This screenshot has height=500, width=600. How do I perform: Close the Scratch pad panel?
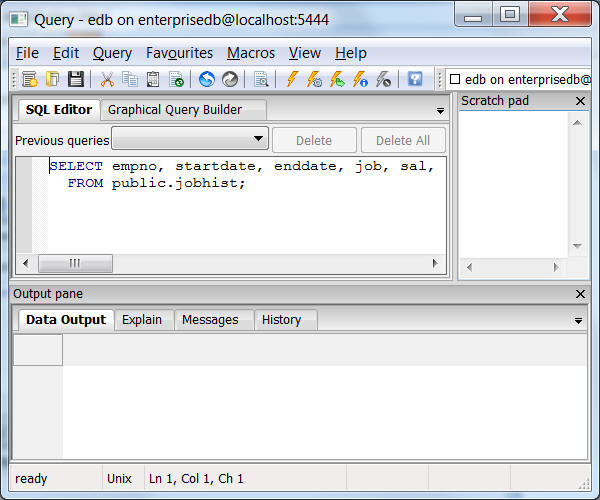580,101
